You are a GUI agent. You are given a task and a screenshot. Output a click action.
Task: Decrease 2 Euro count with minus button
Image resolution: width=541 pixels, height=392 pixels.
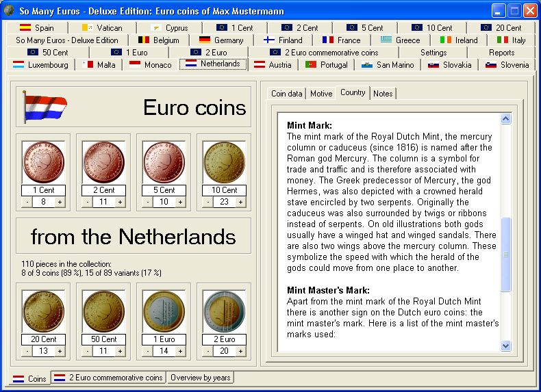208,351
